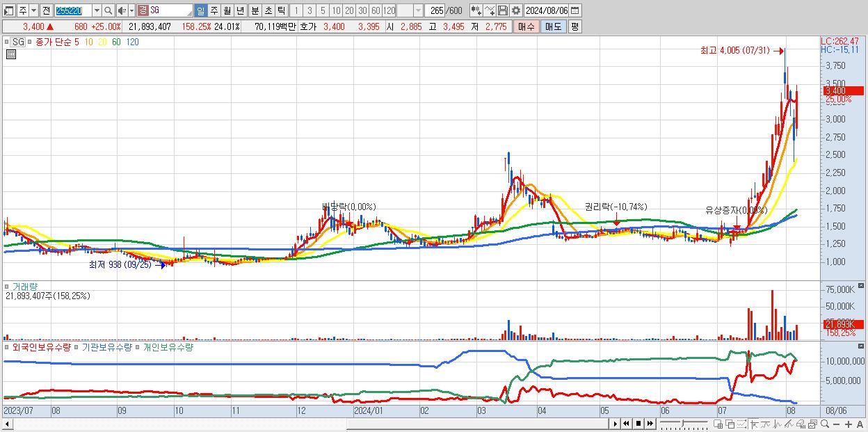Switch to tick 틱 chart period
Image resolution: width=868 pixels, height=432 pixels.
[x=281, y=10]
